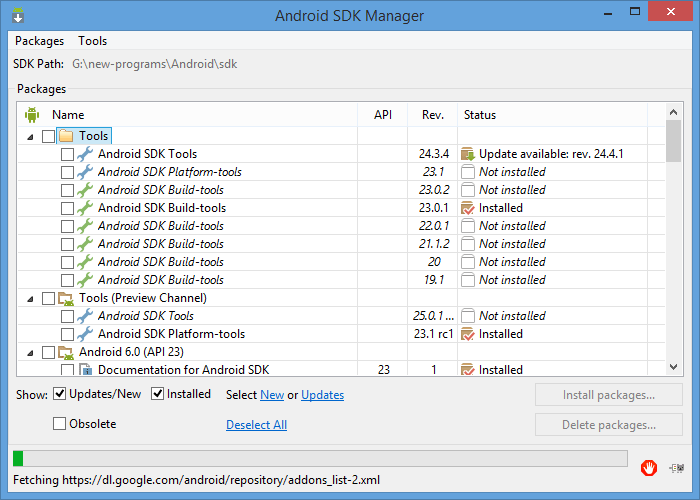The image size is (700, 500).
Task: Click the vertical scrollbar thumb
Action: [x=674, y=141]
